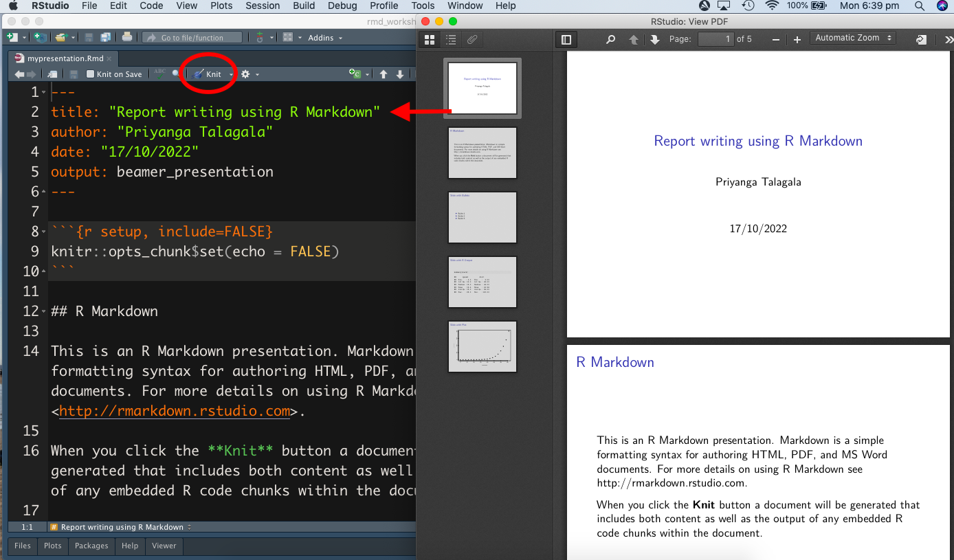Image resolution: width=954 pixels, height=560 pixels.
Task: Collapse the setup code chunk fold at line 8
Action: click(44, 232)
